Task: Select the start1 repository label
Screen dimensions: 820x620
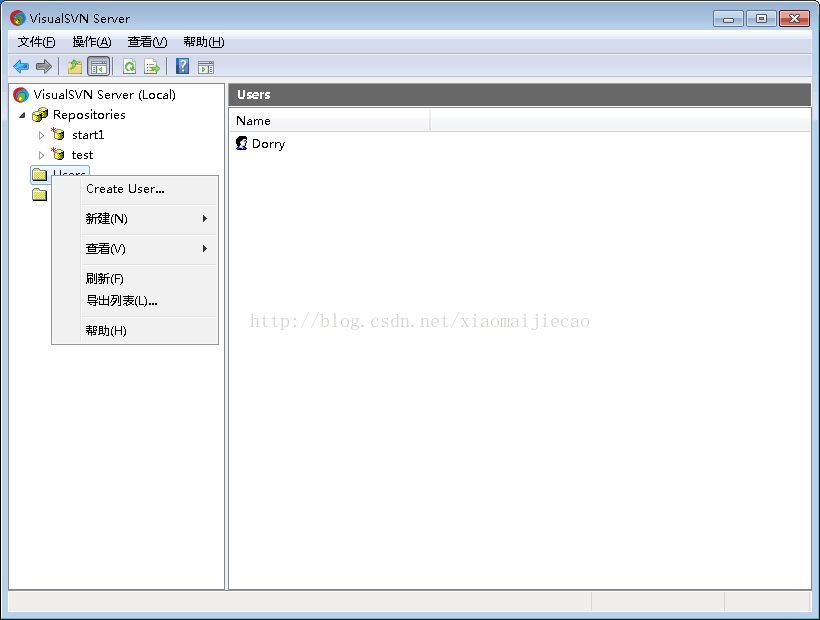Action: (x=88, y=135)
